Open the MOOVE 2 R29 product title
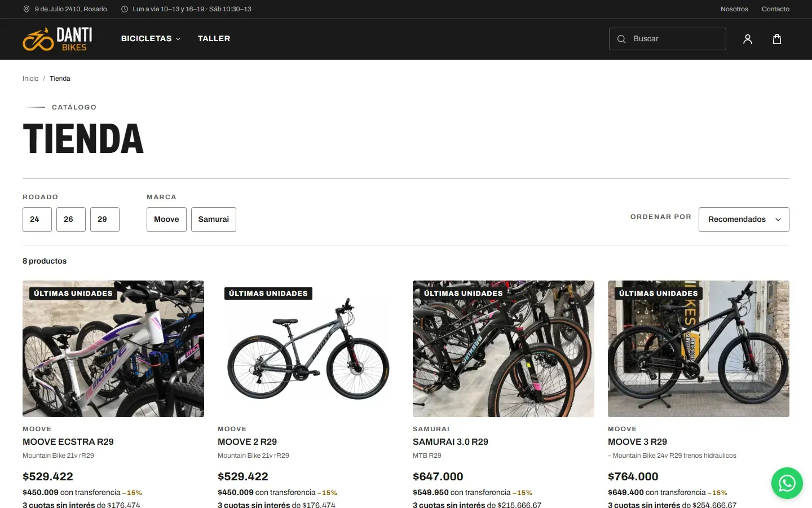The height and width of the screenshot is (508, 812). pos(248,442)
